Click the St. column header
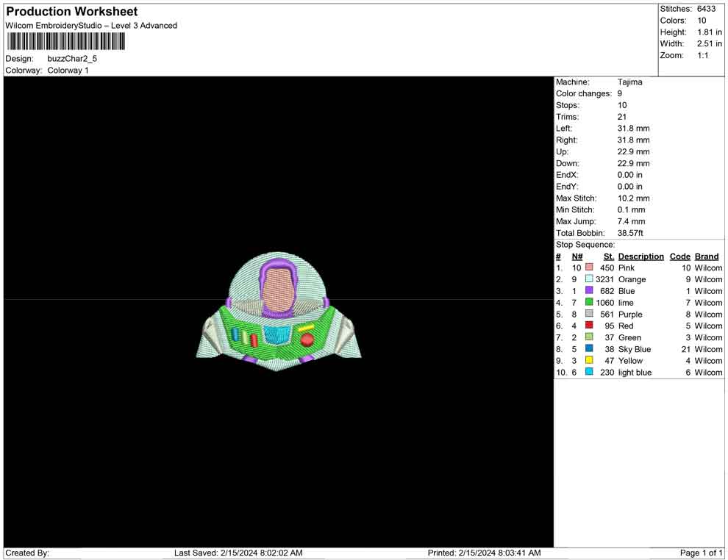The height and width of the screenshot is (560, 728). click(x=608, y=256)
